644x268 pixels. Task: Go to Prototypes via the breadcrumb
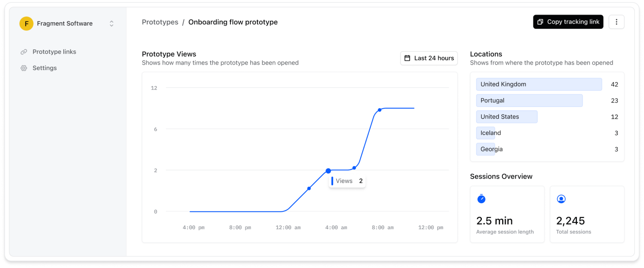point(160,22)
